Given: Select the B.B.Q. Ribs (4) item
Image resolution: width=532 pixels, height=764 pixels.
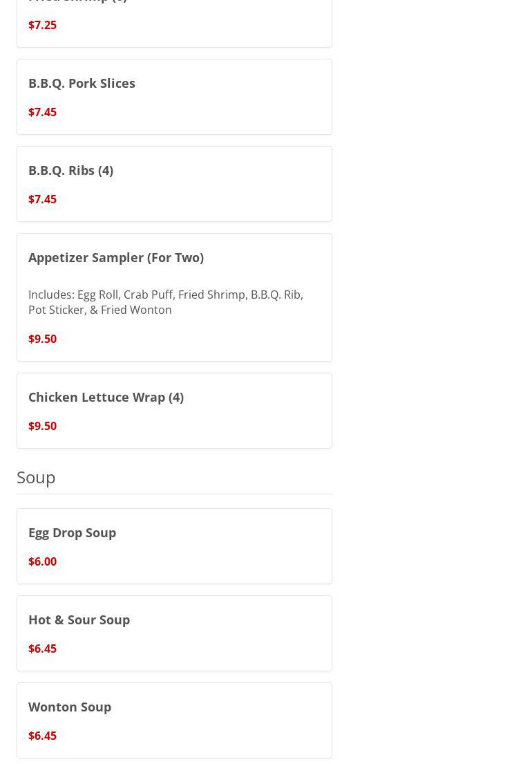Looking at the screenshot, I should click(x=70, y=170).
